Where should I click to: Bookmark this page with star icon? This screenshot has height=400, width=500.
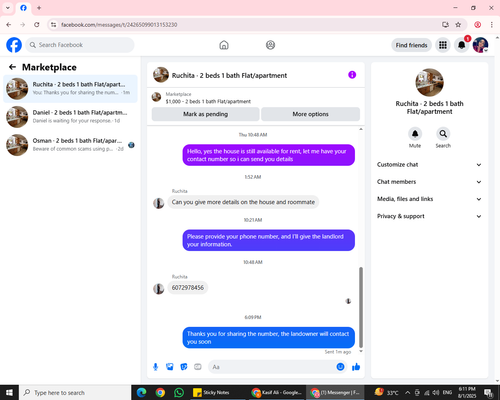[458, 25]
